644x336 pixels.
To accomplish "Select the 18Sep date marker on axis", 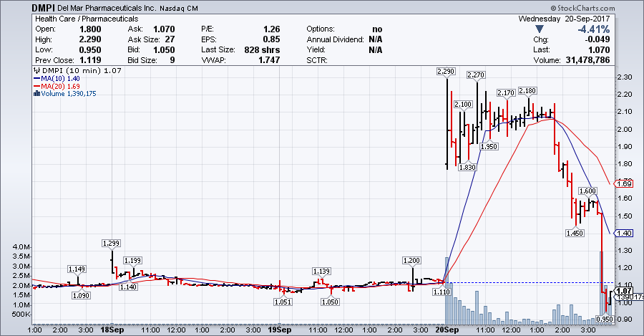I will point(112,331).
